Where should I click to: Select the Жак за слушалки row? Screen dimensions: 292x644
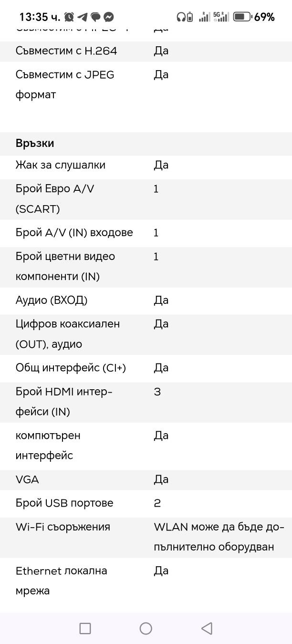pyautogui.click(x=146, y=166)
